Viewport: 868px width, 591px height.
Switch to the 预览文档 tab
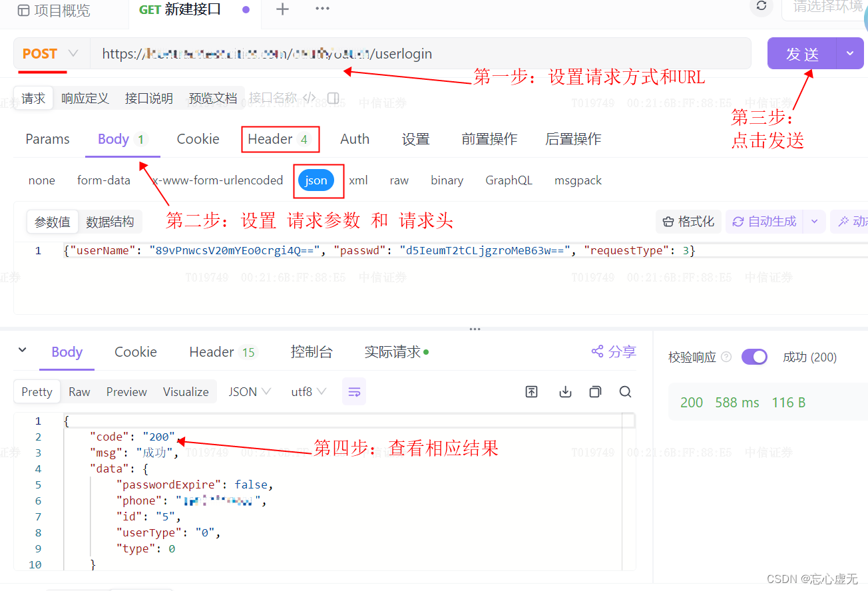(x=212, y=98)
